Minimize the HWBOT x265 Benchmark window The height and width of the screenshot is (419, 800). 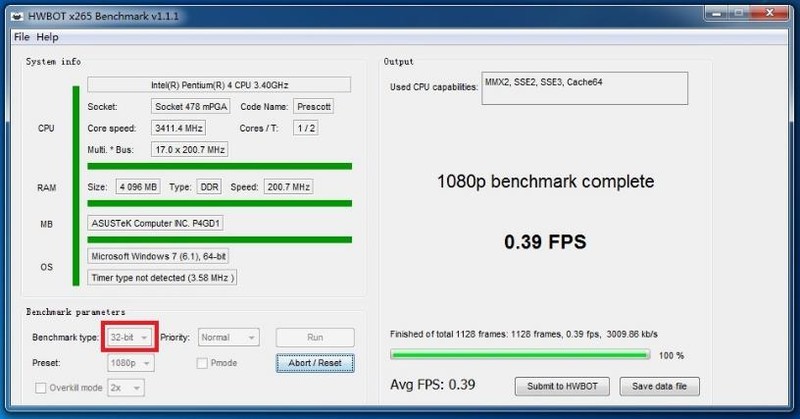(716, 13)
